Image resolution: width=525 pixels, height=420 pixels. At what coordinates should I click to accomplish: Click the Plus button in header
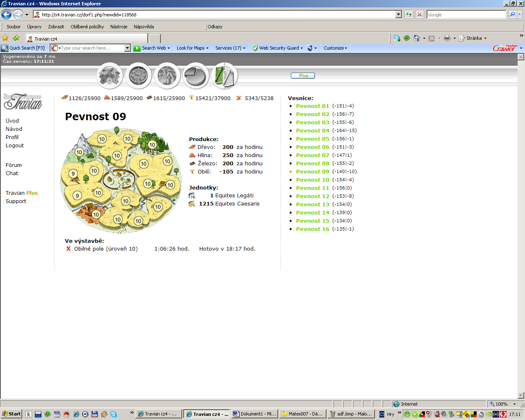[x=303, y=75]
